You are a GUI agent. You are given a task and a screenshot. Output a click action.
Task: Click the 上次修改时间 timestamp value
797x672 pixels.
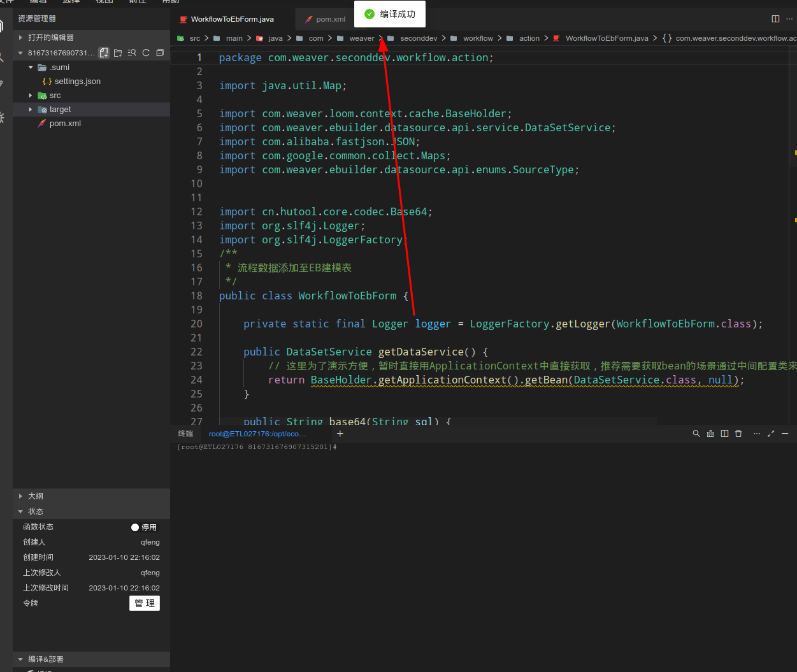click(x=124, y=588)
